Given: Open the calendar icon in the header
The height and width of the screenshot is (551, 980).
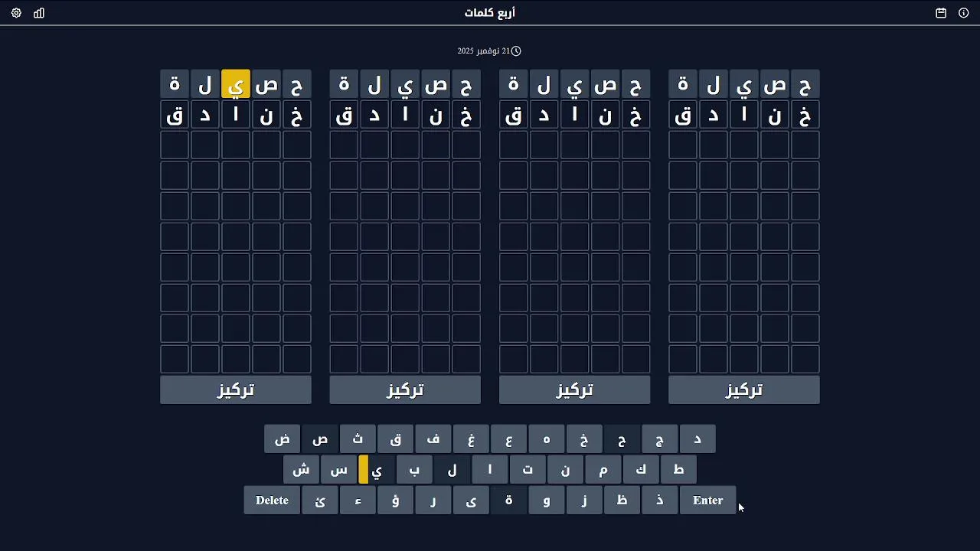Looking at the screenshot, I should (x=941, y=13).
